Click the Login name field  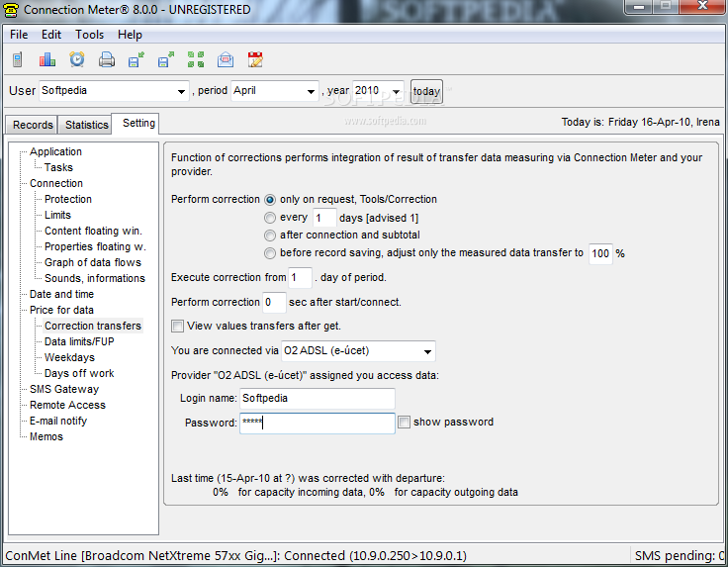(x=318, y=399)
